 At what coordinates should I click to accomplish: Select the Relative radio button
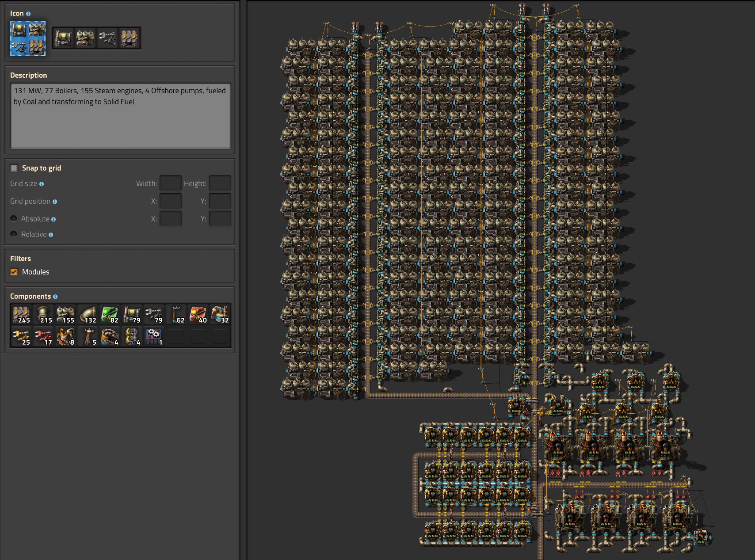point(14,234)
